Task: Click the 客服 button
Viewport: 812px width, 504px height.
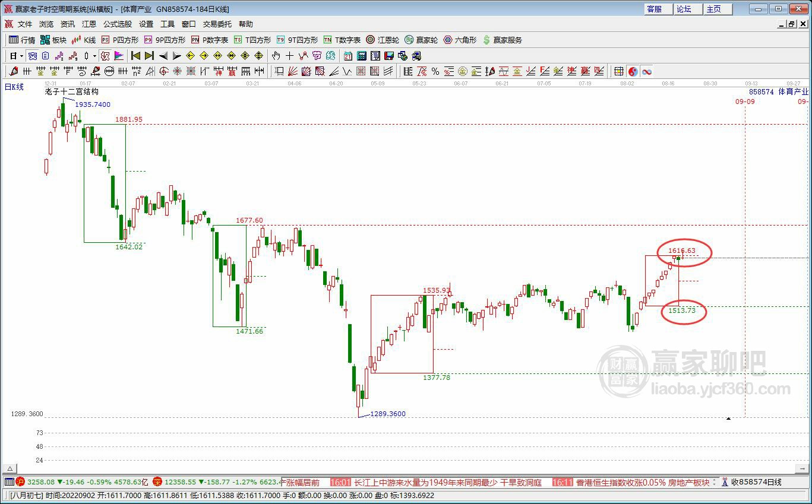Action: tap(659, 9)
